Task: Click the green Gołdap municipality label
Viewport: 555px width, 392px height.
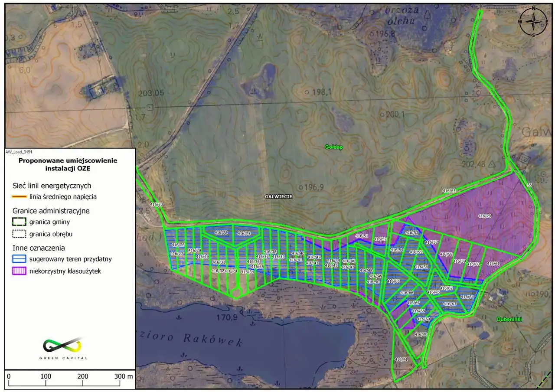Action: coord(334,147)
